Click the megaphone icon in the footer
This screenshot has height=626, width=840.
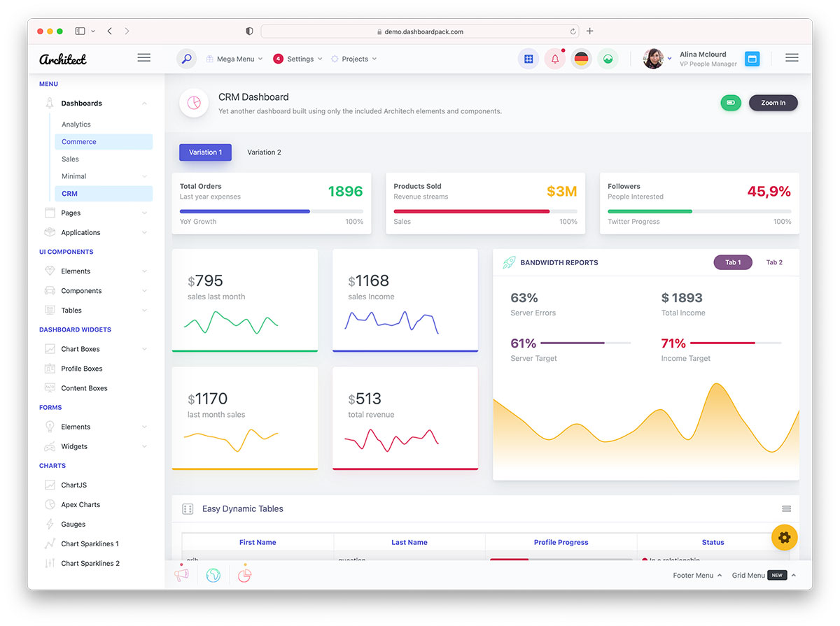[182, 574]
